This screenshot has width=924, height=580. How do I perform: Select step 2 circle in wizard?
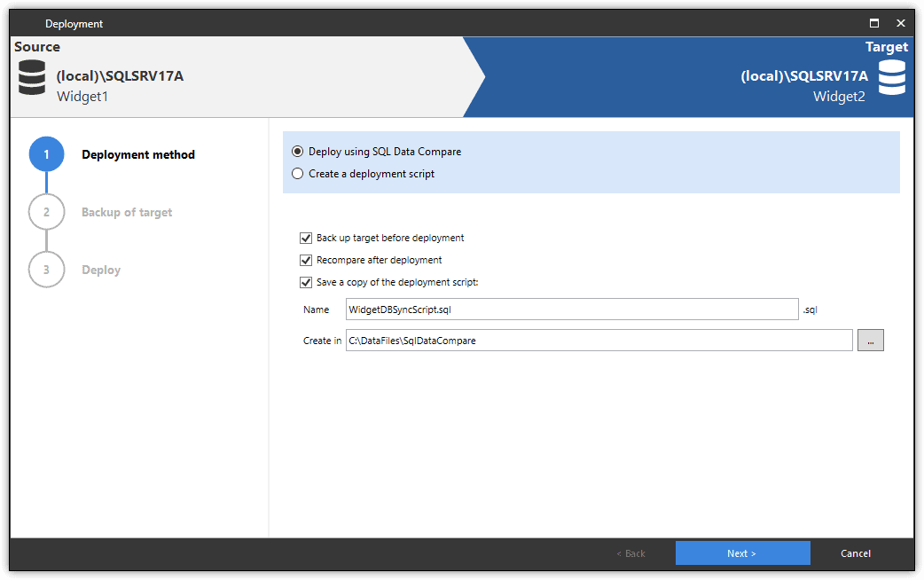click(x=46, y=212)
